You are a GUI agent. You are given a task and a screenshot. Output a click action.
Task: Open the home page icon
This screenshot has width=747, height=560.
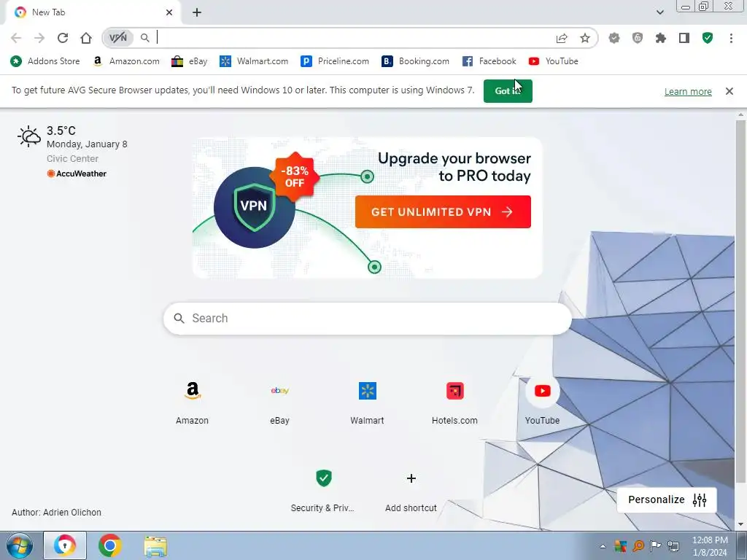click(x=86, y=38)
